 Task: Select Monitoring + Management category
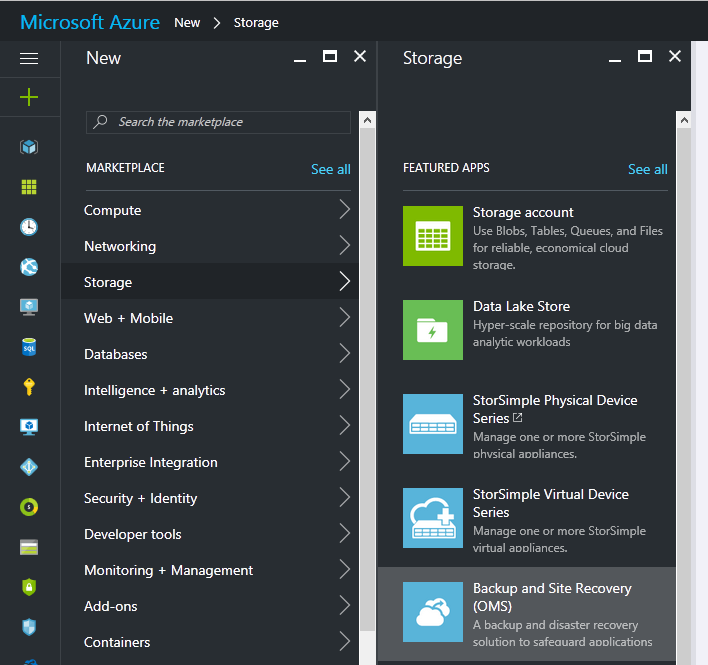[x=210, y=570]
